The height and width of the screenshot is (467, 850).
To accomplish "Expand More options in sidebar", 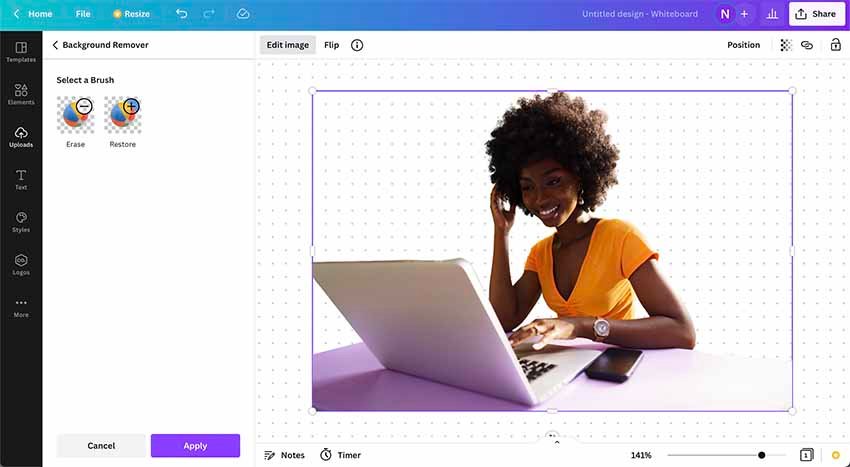I will [x=21, y=308].
